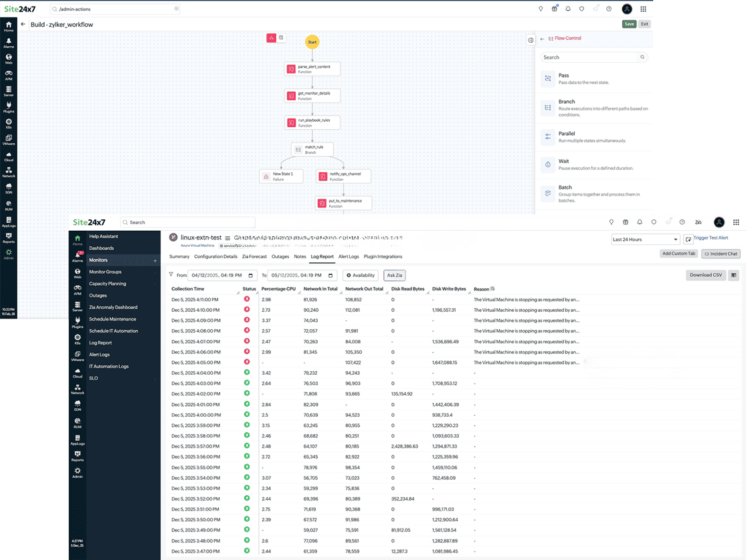Save the zylker_workflow
746x560 pixels.
[629, 23]
